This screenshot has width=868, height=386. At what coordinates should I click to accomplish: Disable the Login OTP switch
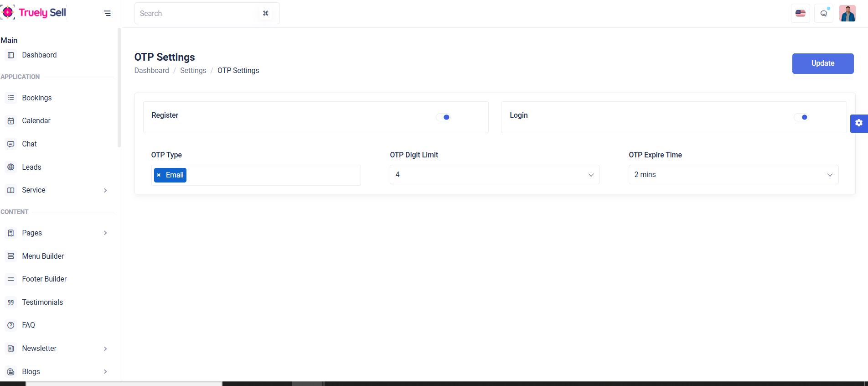(x=801, y=117)
